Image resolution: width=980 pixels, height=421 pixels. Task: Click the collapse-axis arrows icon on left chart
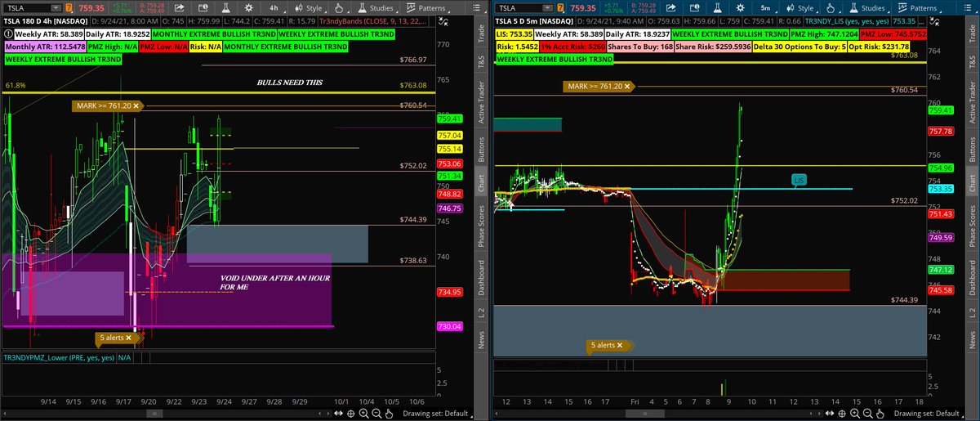pyautogui.click(x=443, y=21)
